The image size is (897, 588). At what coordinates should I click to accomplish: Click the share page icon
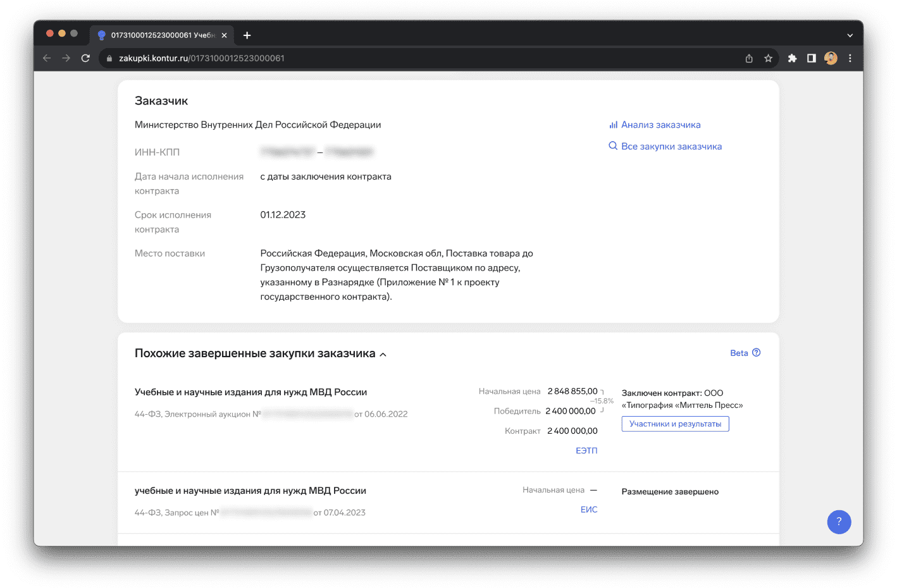(749, 58)
